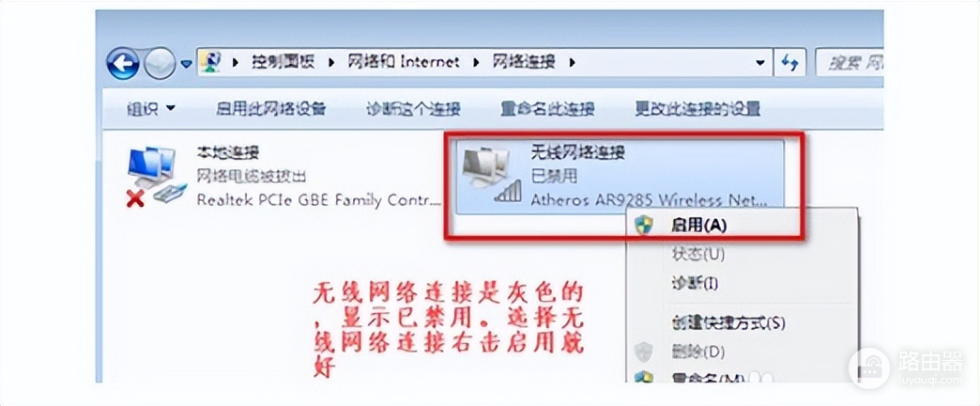Select the 本地连接 network adapter icon

point(155,175)
